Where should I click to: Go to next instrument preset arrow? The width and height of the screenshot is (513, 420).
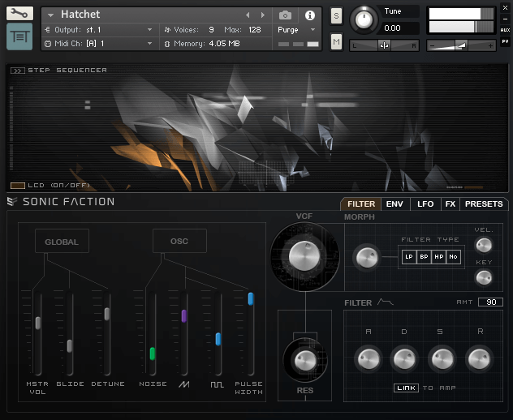coord(263,15)
